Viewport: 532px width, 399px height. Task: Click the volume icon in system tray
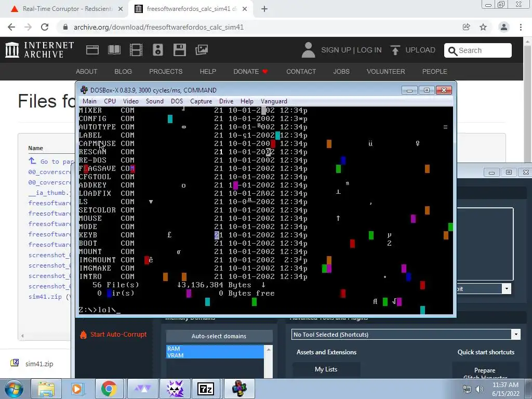[480, 389]
